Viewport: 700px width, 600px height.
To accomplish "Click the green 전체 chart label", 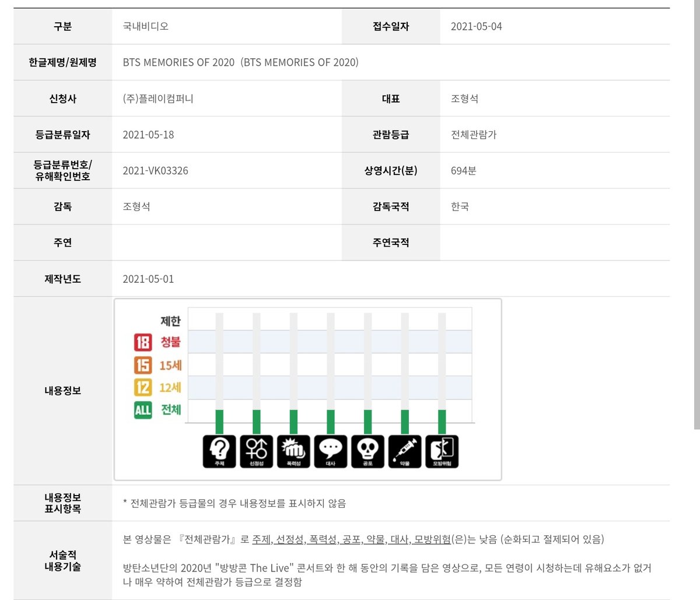I will (171, 410).
